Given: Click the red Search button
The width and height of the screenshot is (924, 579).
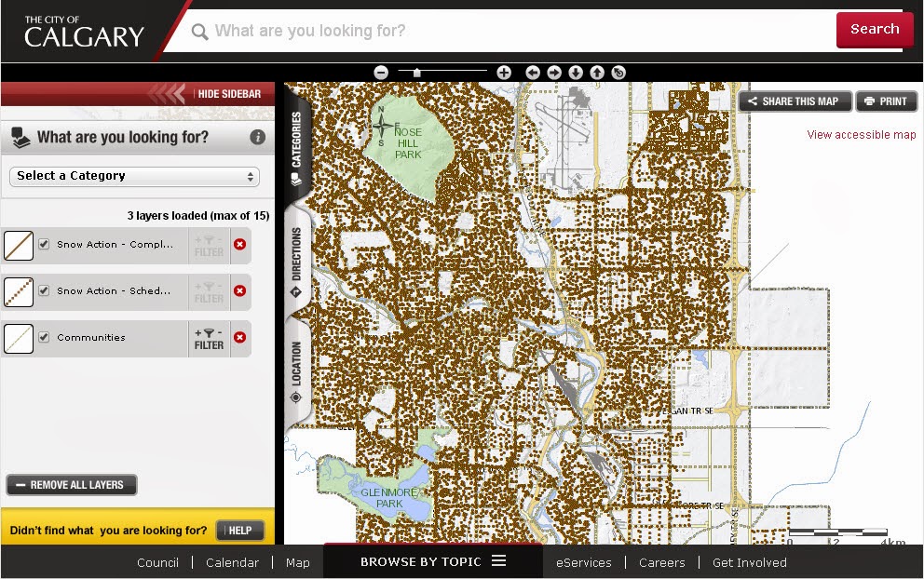Looking at the screenshot, I should (875, 29).
